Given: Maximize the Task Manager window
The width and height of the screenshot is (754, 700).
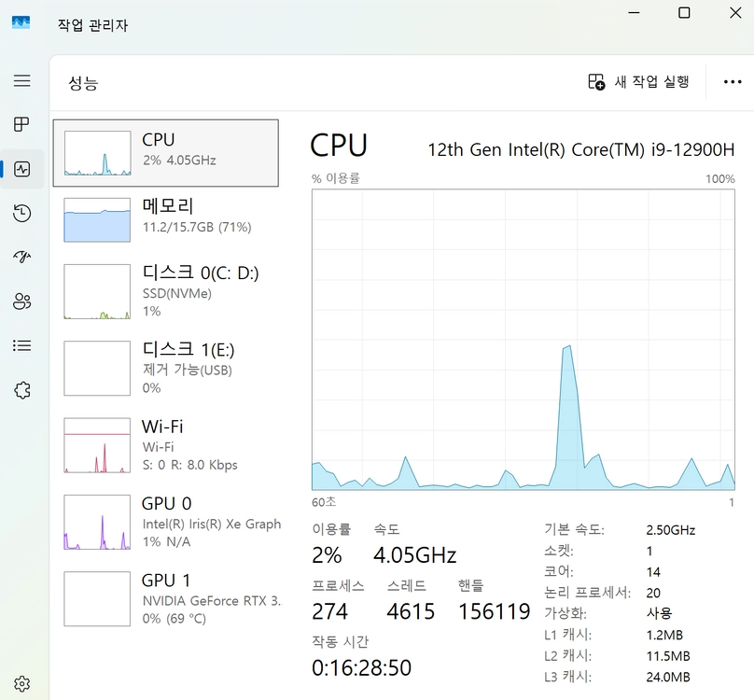Looking at the screenshot, I should point(684,13).
